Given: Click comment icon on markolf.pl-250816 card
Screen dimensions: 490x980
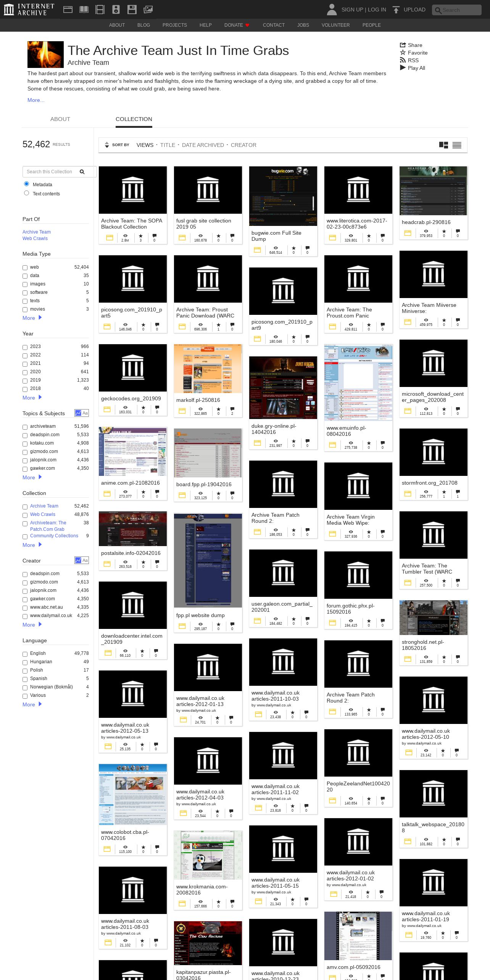Looking at the screenshot, I should 232,409.
